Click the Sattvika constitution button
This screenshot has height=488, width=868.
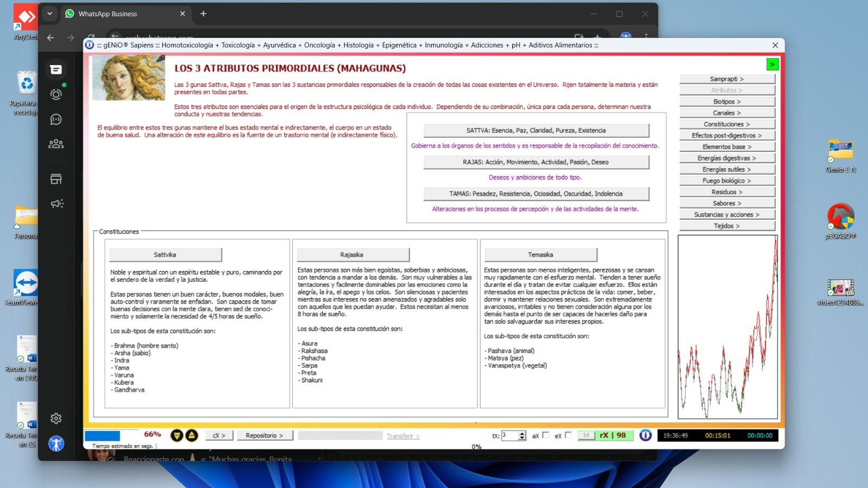pyautogui.click(x=165, y=255)
